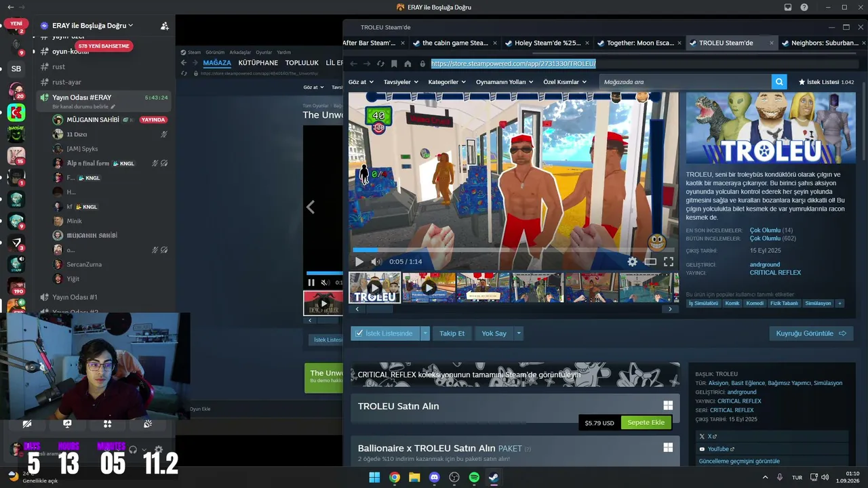Viewport: 868px width, 488px height.
Task: Select the SB server icon
Action: click(16, 68)
